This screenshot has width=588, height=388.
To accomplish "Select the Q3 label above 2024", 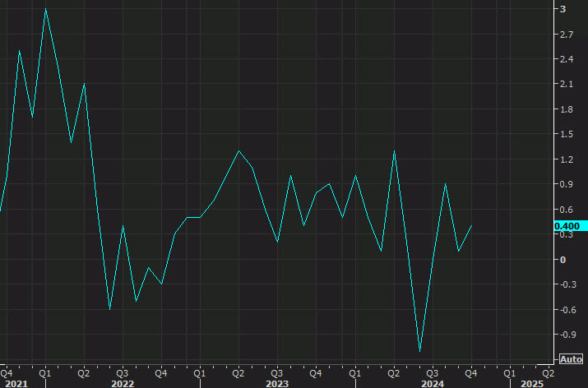I will point(432,373).
